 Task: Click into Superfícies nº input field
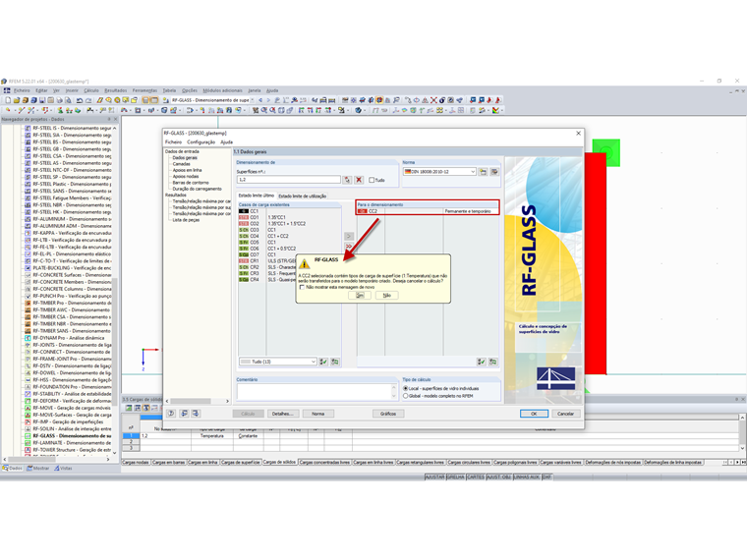click(289, 180)
